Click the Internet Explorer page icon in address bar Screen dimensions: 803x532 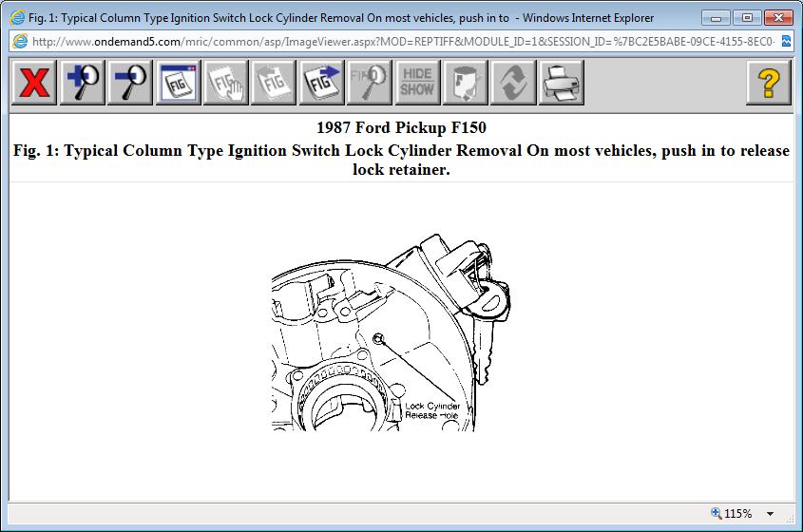[x=20, y=42]
